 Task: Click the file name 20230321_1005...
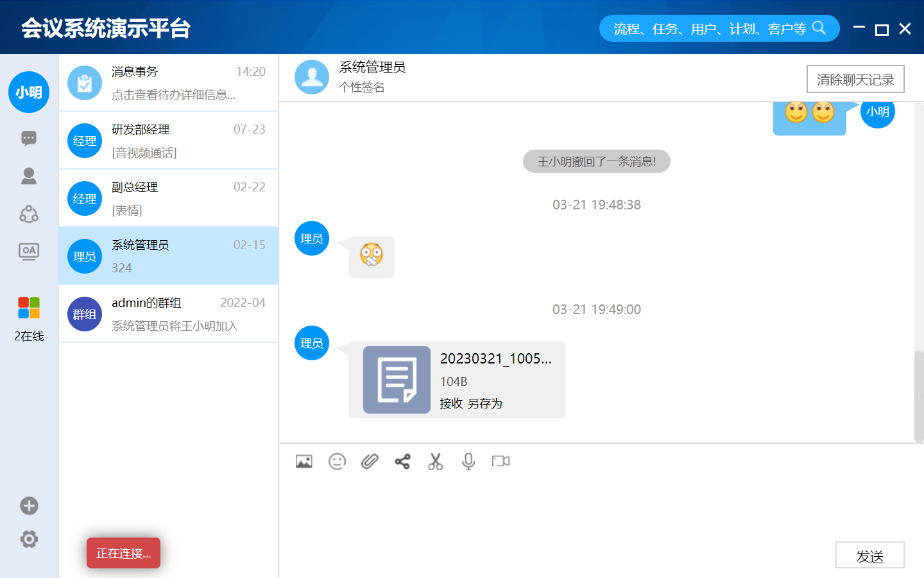click(x=495, y=358)
